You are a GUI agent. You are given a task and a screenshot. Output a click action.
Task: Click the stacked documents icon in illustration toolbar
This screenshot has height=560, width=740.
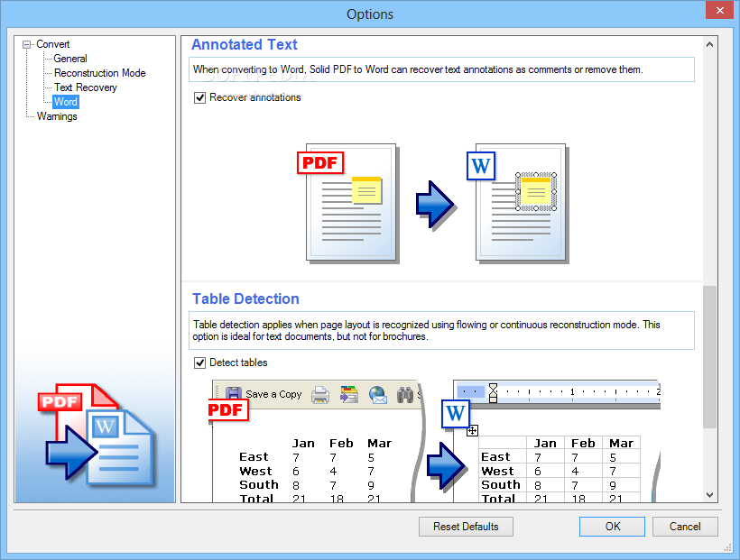348,395
